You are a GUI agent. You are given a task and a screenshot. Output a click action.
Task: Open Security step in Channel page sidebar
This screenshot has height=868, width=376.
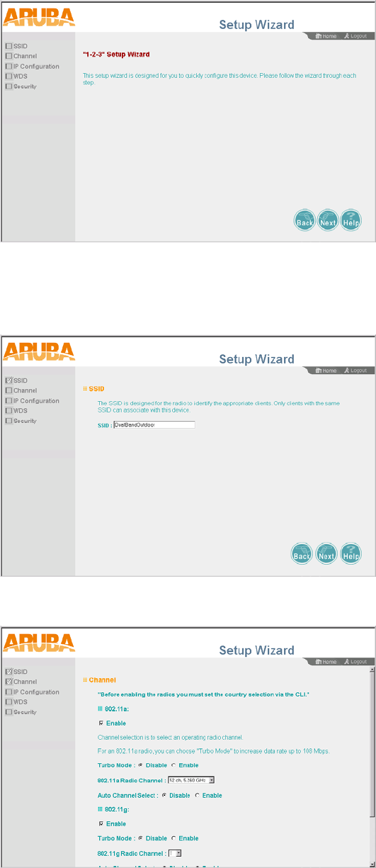click(x=21, y=712)
